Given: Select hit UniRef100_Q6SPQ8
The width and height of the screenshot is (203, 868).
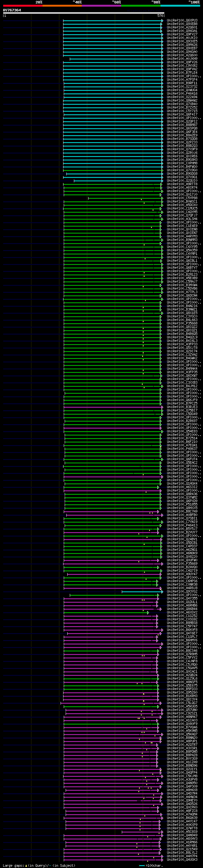Looking at the screenshot, I should click(x=182, y=129).
